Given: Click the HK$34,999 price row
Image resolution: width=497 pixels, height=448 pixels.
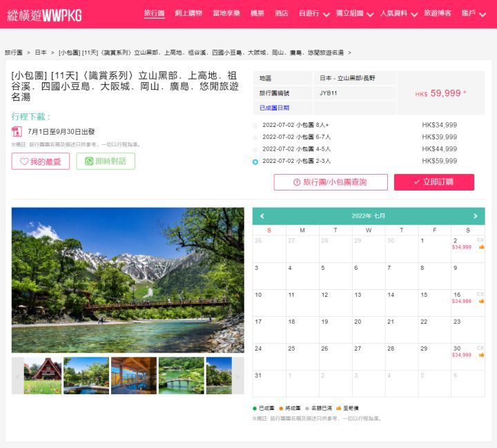Looking at the screenshot, I should click(x=439, y=125).
